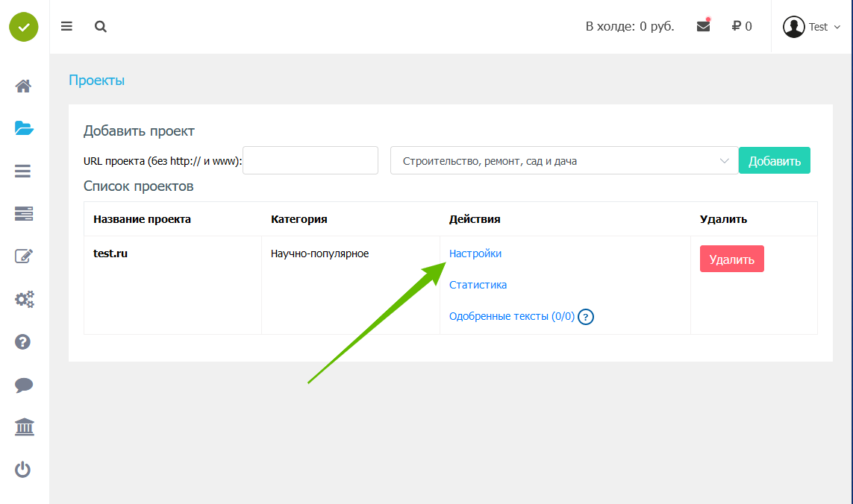This screenshot has width=853, height=504.
Task: Expand the project category dropdown
Action: coord(563,161)
